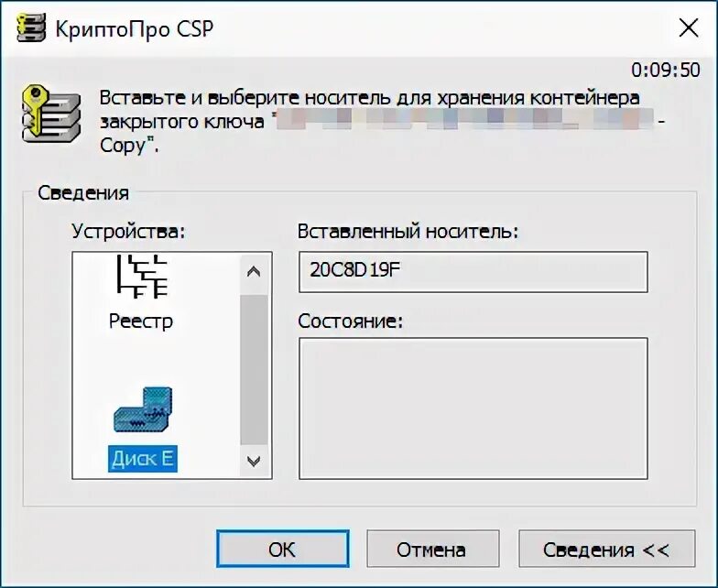
Task: Click the Вставленный носитель label
Action: [x=408, y=231]
